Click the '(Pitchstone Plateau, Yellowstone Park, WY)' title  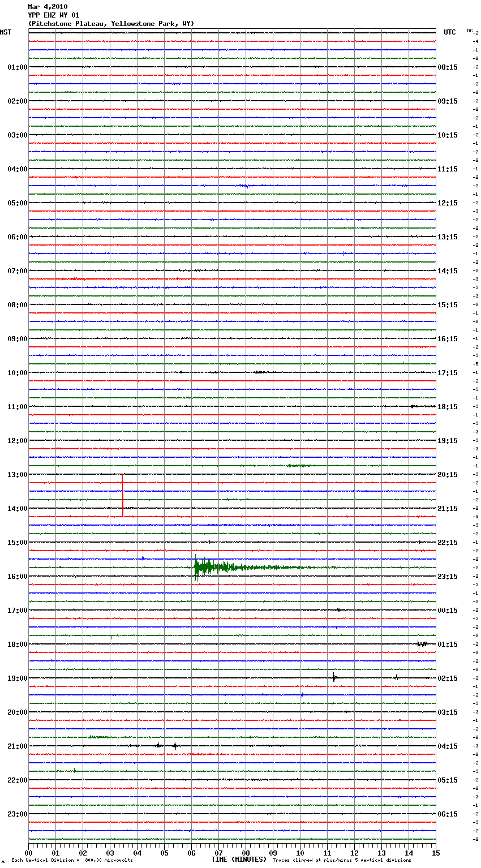point(111,24)
